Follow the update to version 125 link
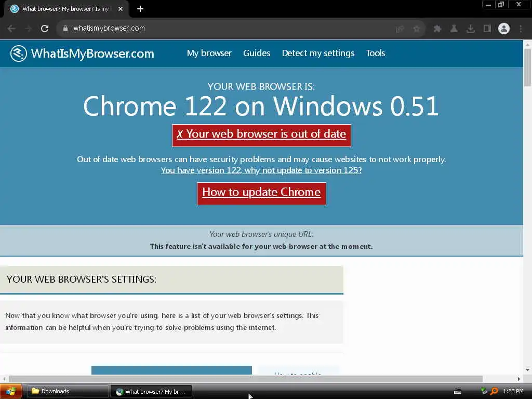 click(x=261, y=170)
